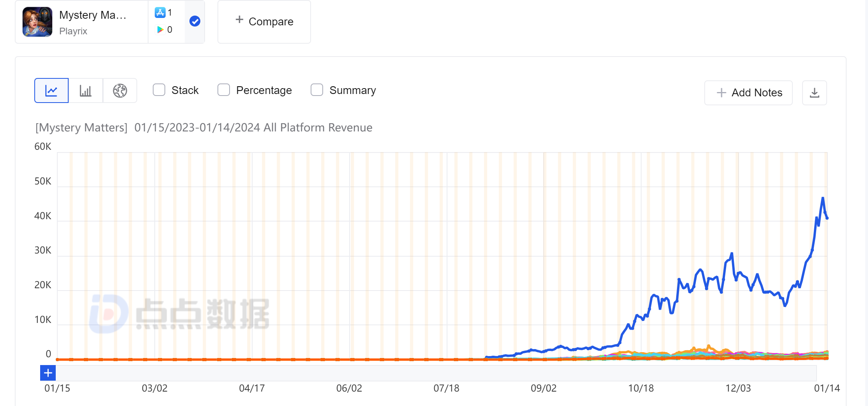Viewport: 868px width, 406px height.
Task: Click the revenue peak on blue line
Action: coord(823,198)
